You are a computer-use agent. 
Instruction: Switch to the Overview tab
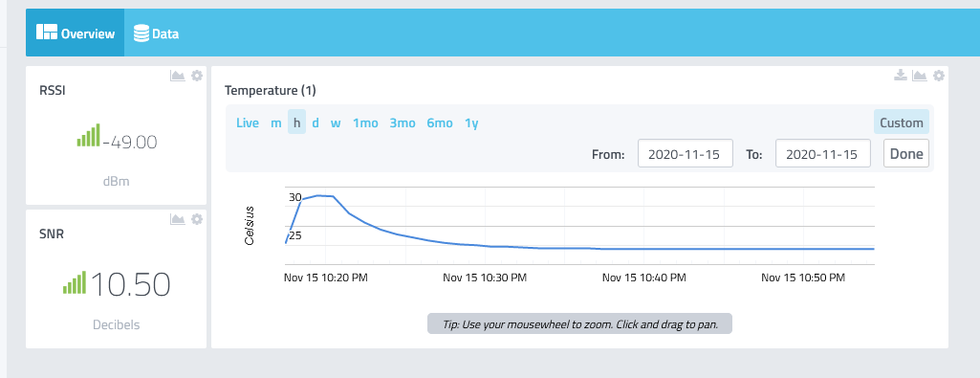click(75, 33)
